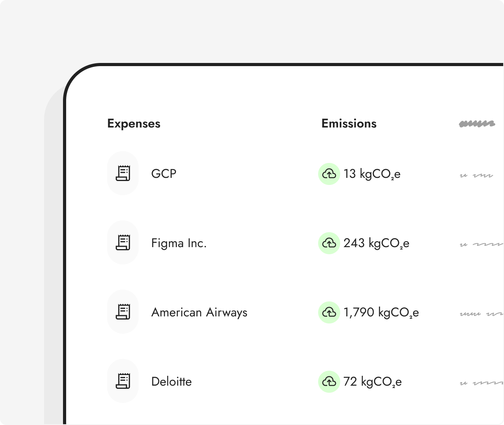504x425 pixels.
Task: Select the Deloitte expense name
Action: tap(171, 382)
